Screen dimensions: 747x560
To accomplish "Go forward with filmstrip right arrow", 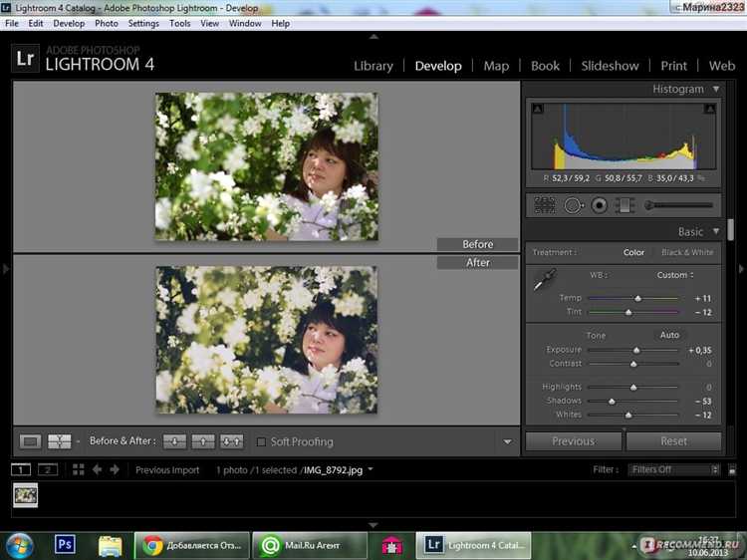I will tap(115, 470).
